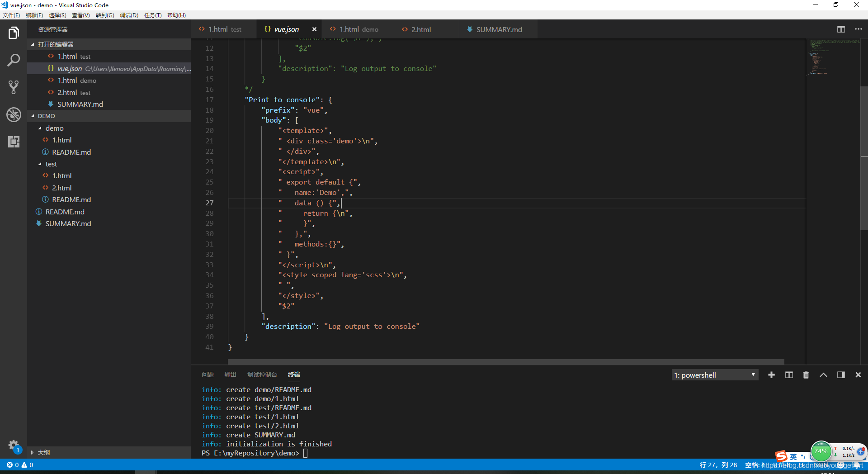The image size is (868, 474).
Task: Click line number 27 in the gutter
Action: coord(209,203)
